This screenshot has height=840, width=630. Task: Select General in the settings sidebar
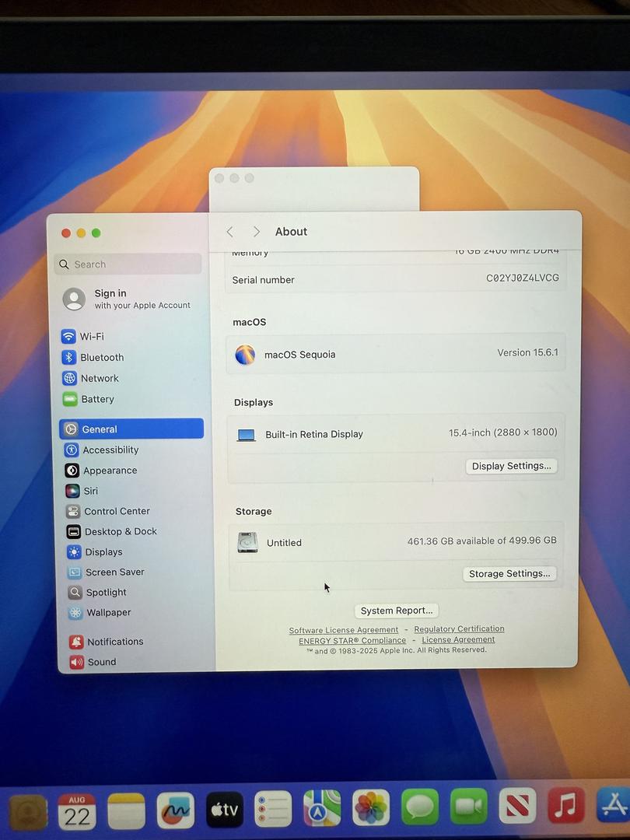click(131, 429)
